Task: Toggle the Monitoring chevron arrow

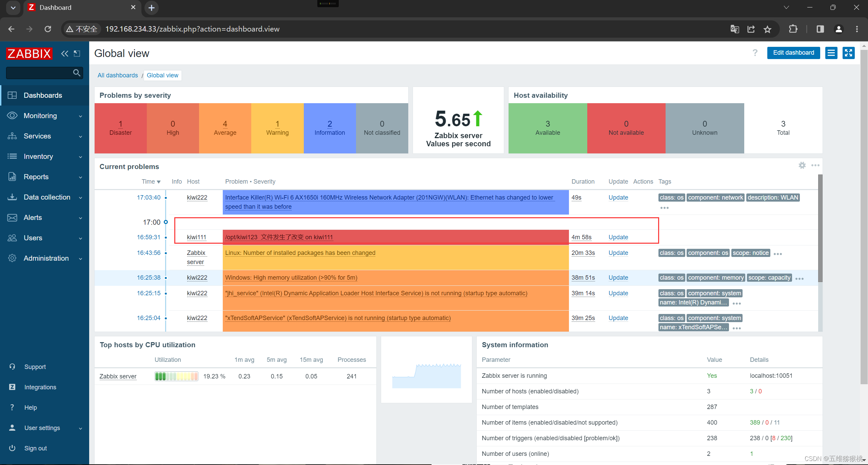Action: 81,116
